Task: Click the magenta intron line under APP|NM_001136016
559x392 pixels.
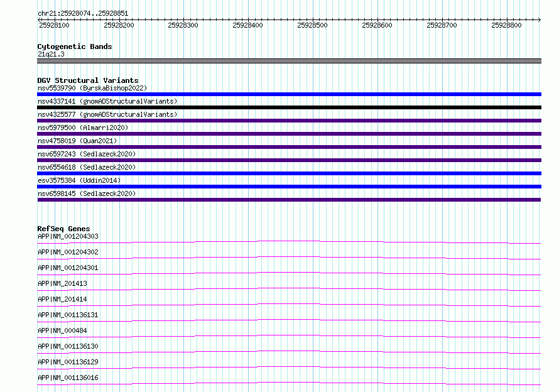Action: [289, 383]
